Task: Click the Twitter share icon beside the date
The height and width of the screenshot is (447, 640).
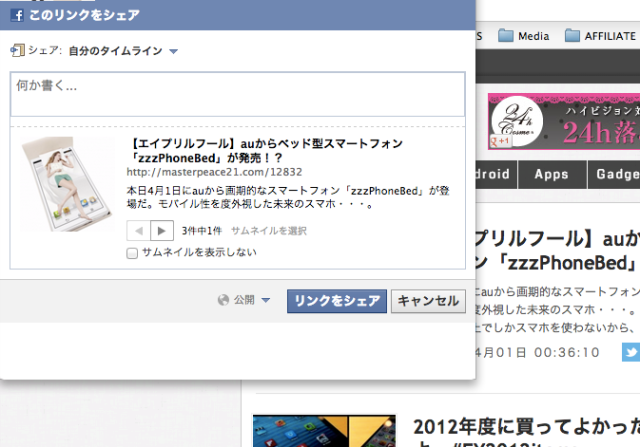Action: (631, 352)
